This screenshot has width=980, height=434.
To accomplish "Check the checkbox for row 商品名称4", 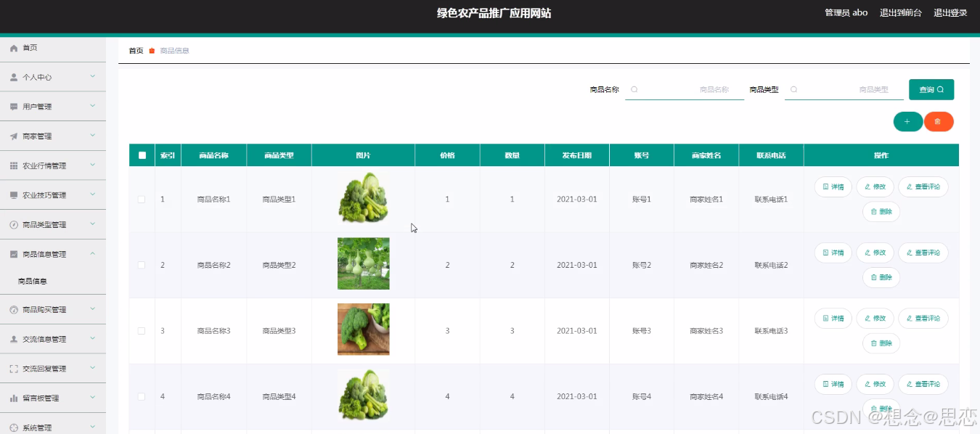I will pos(142,396).
